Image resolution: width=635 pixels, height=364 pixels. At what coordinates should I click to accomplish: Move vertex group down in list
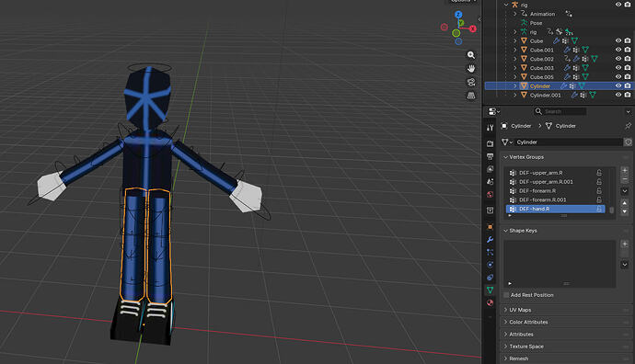[625, 211]
